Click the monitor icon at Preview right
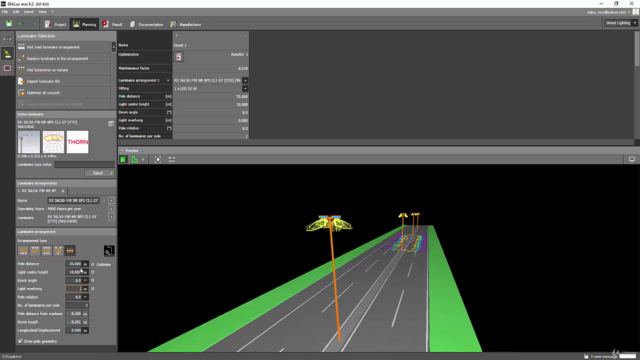The height and width of the screenshot is (360, 640). tap(631, 160)
